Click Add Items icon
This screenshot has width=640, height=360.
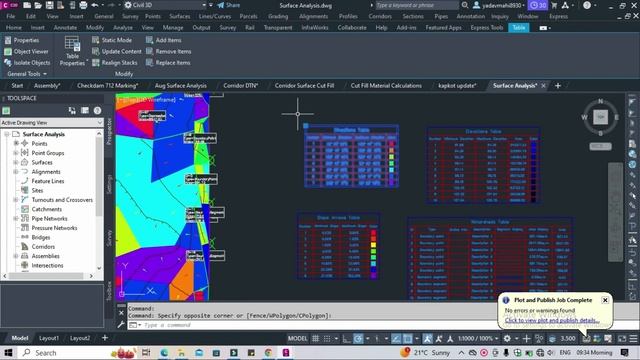(149, 40)
